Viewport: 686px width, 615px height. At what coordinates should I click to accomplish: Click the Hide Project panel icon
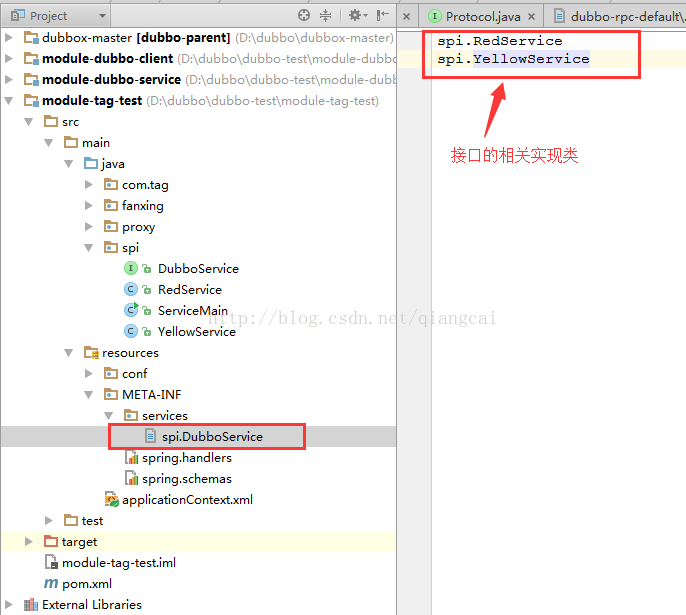point(382,16)
